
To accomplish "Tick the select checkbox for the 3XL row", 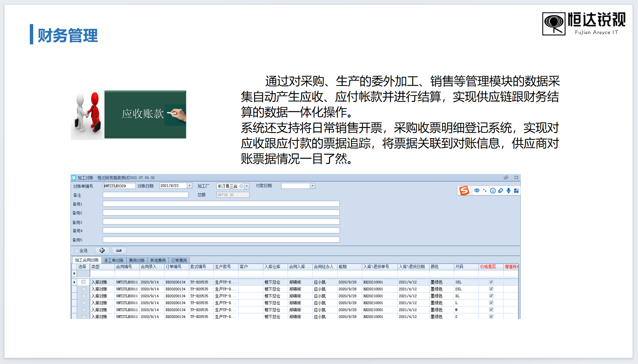I will (83, 282).
